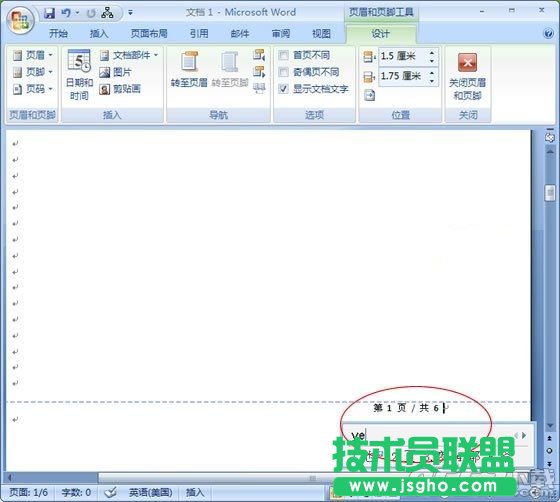
Task: Click the ruler toggle icon above scrollbar
Action: point(550,136)
